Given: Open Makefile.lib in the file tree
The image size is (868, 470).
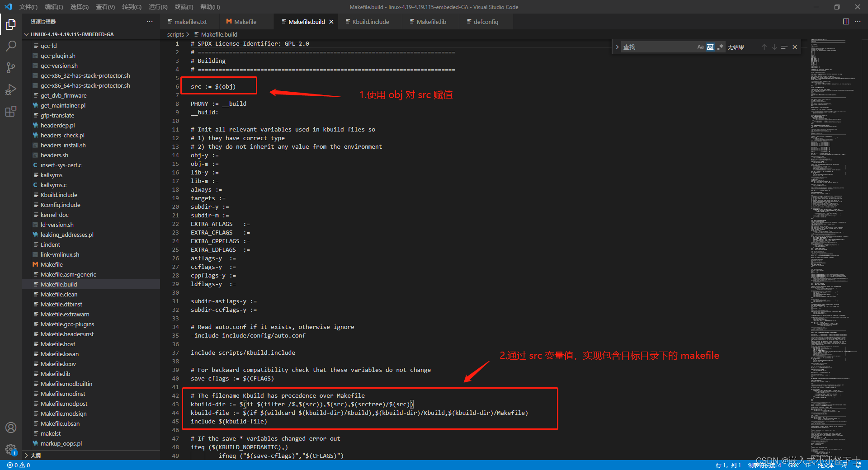Looking at the screenshot, I should pos(55,374).
